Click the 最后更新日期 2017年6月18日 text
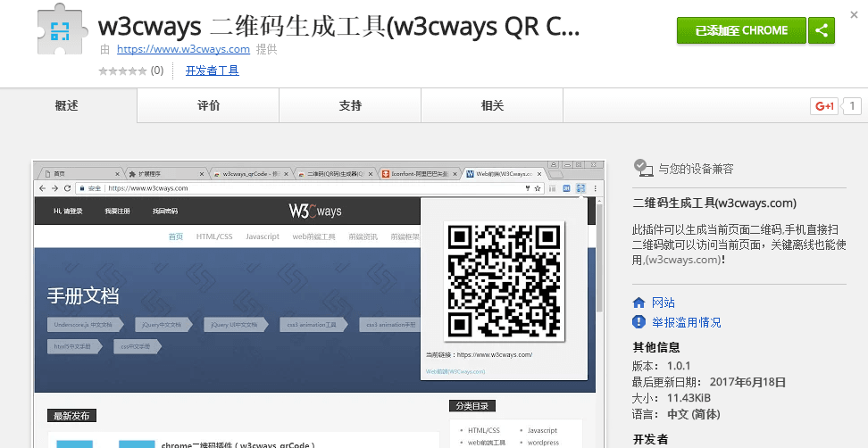 (x=708, y=382)
